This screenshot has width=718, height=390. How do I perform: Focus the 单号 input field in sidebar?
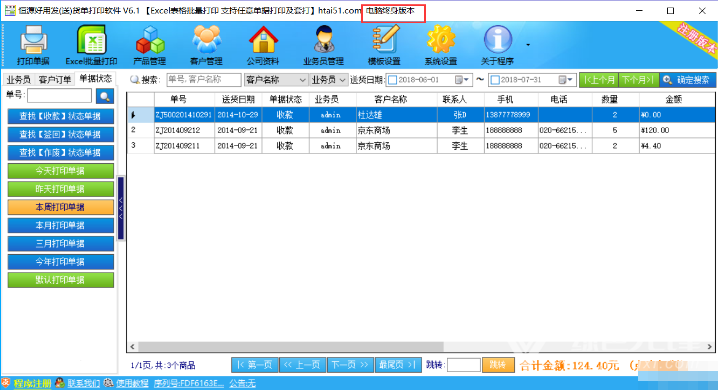60,96
